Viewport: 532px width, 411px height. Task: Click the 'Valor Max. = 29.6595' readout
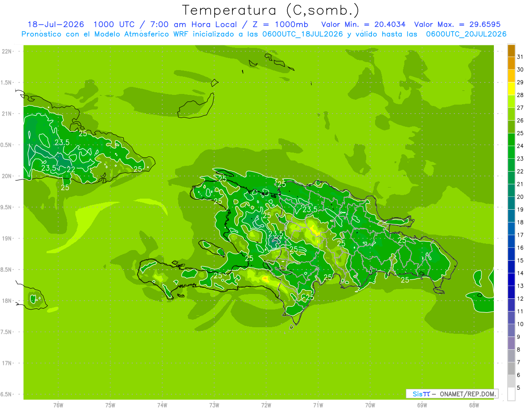tap(457, 24)
